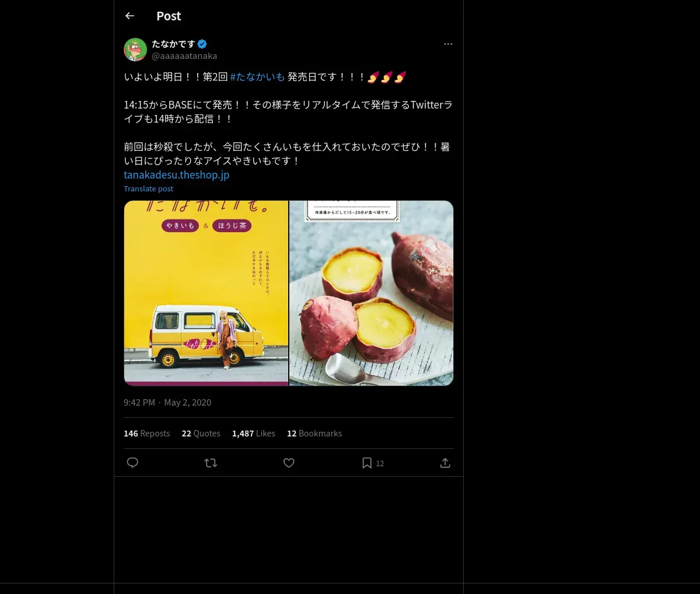700x594 pixels.
Task: Open the yellow van poster image
Action: coord(206,293)
